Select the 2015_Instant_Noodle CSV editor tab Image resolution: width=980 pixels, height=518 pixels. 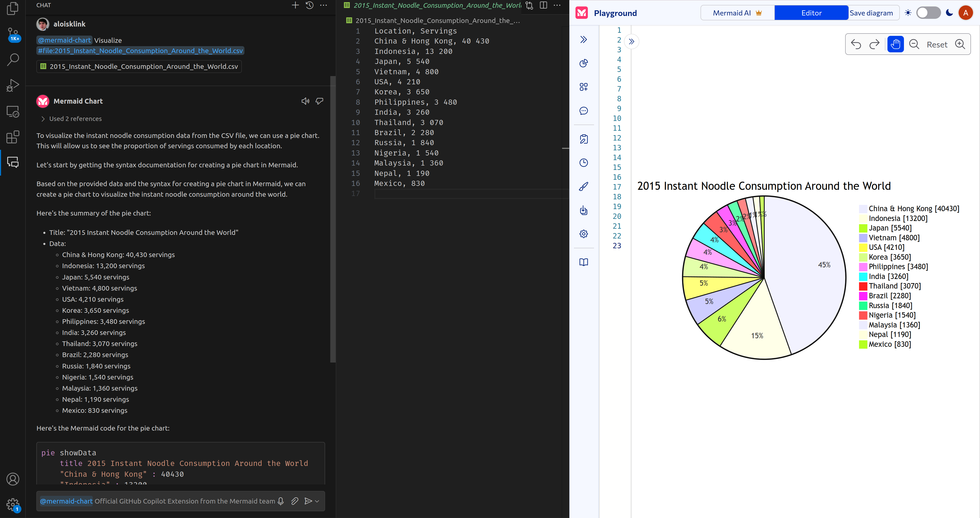click(433, 5)
